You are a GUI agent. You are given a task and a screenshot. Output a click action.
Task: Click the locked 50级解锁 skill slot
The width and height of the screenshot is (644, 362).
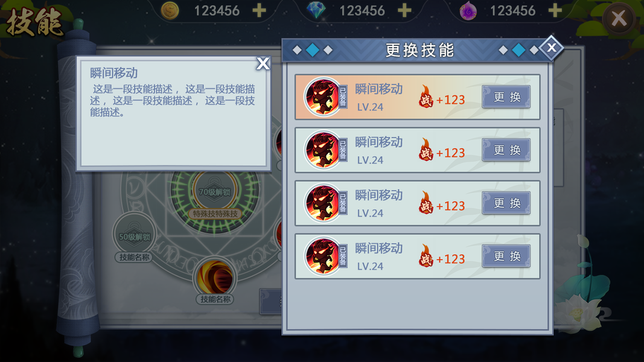pyautogui.click(x=135, y=234)
